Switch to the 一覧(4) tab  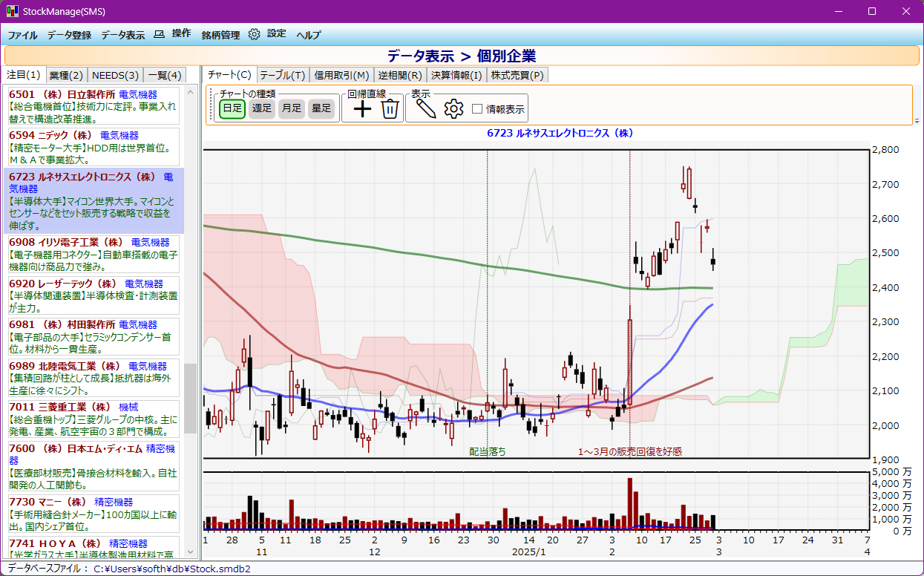(164, 75)
